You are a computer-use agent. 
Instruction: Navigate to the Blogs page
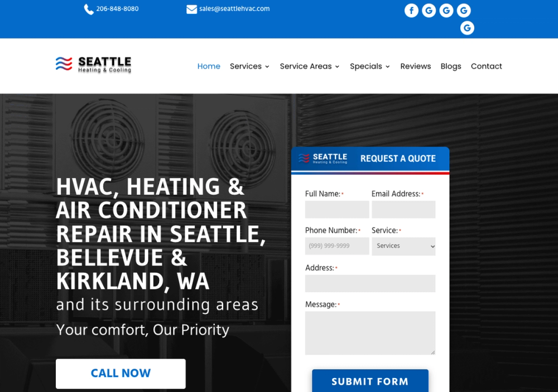tap(450, 66)
